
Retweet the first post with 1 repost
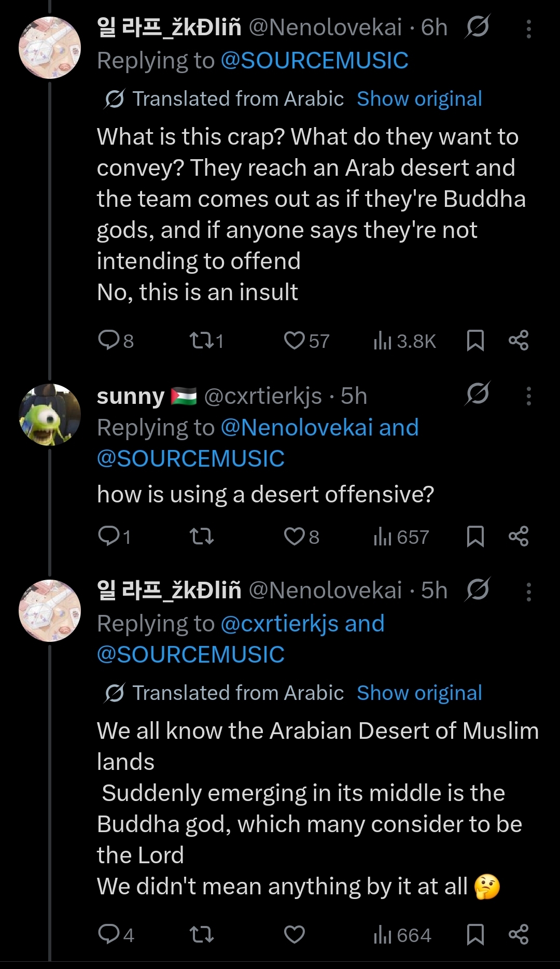206,341
